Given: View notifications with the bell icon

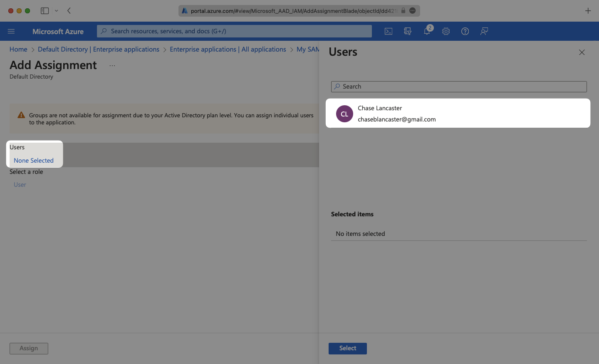Looking at the screenshot, I should [426, 31].
